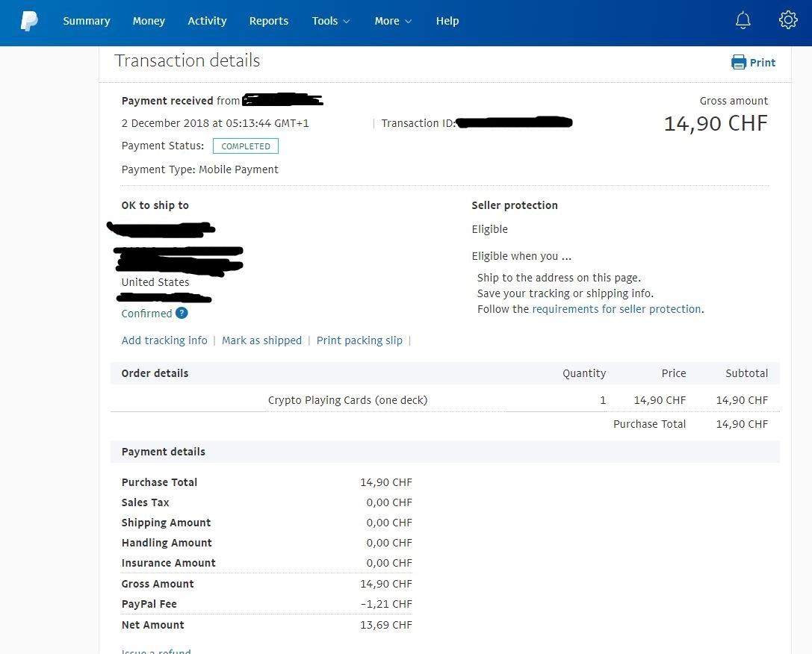Image resolution: width=812 pixels, height=654 pixels.
Task: Open the Tools dropdown menu
Action: pyautogui.click(x=330, y=21)
